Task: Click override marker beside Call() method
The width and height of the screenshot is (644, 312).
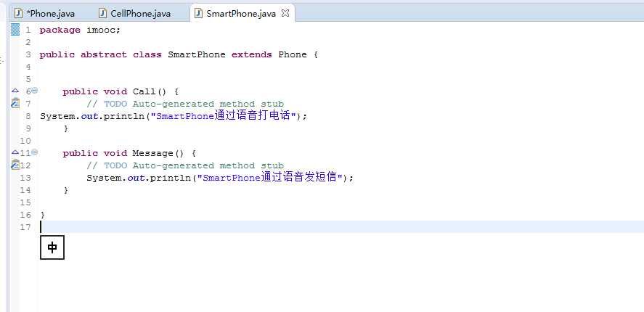Action: click(15, 91)
